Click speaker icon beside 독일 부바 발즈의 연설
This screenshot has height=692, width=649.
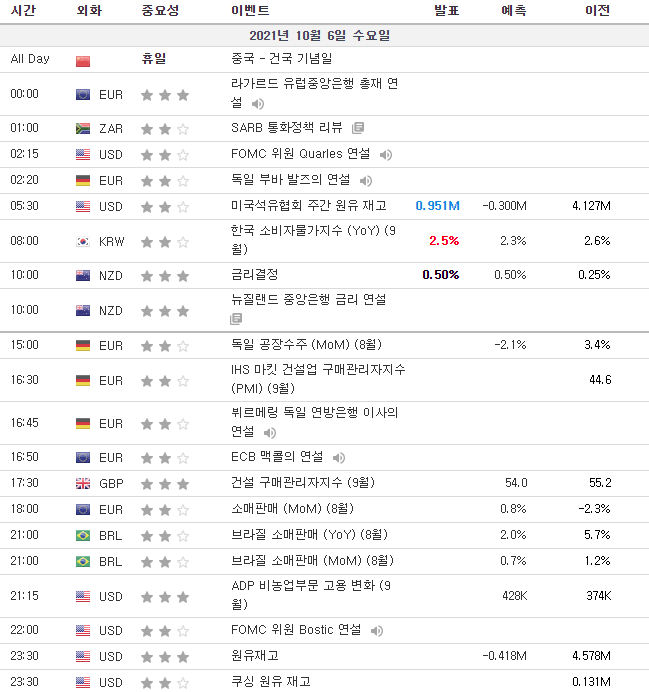(x=366, y=181)
